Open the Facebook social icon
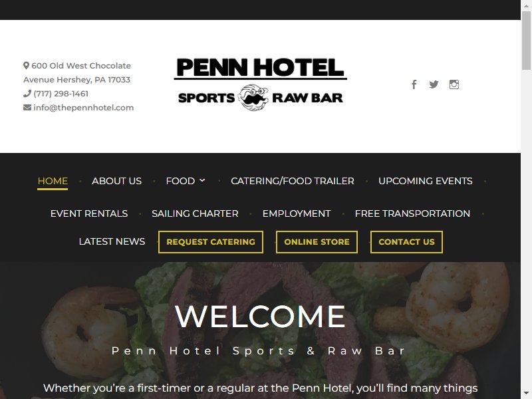This screenshot has height=399, width=532. 414,84
